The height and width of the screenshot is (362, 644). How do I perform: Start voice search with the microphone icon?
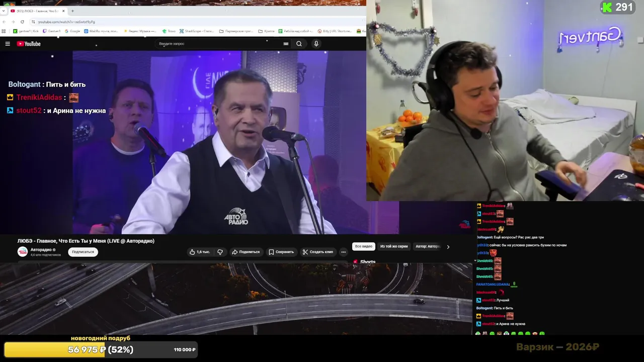316,44
